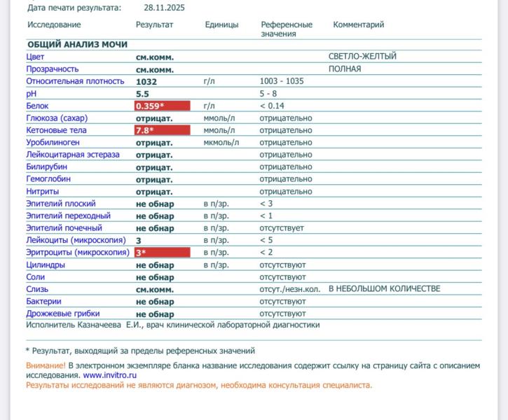Click the Относительная плотность test name
Viewport: 508px width, 420px height.
(x=69, y=81)
